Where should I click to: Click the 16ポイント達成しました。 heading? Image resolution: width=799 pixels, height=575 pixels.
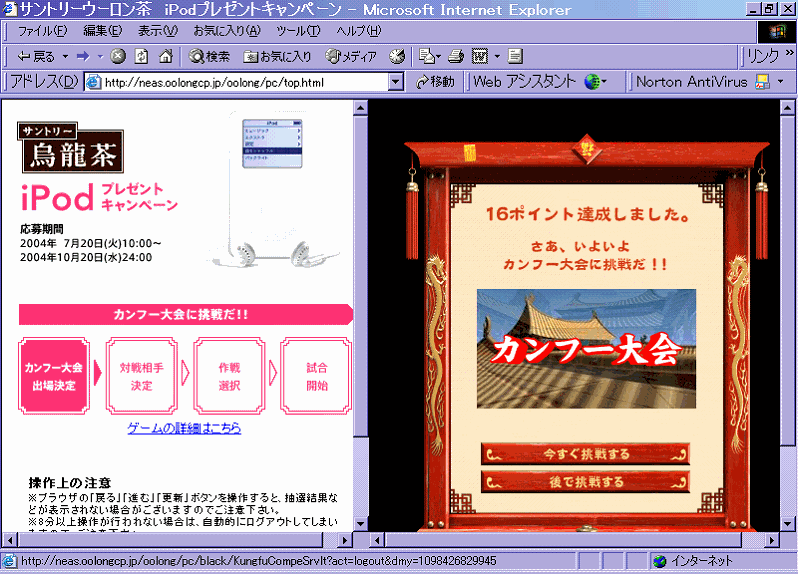pos(588,214)
